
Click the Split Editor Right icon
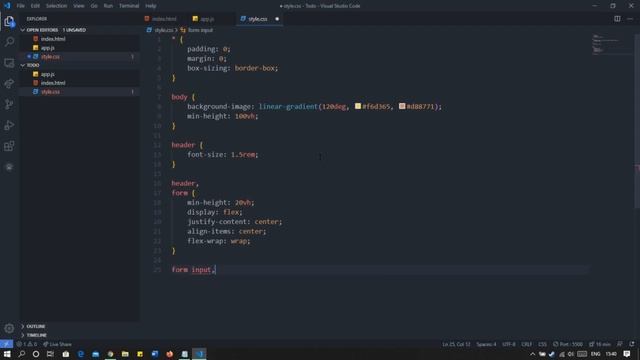tap(617, 19)
